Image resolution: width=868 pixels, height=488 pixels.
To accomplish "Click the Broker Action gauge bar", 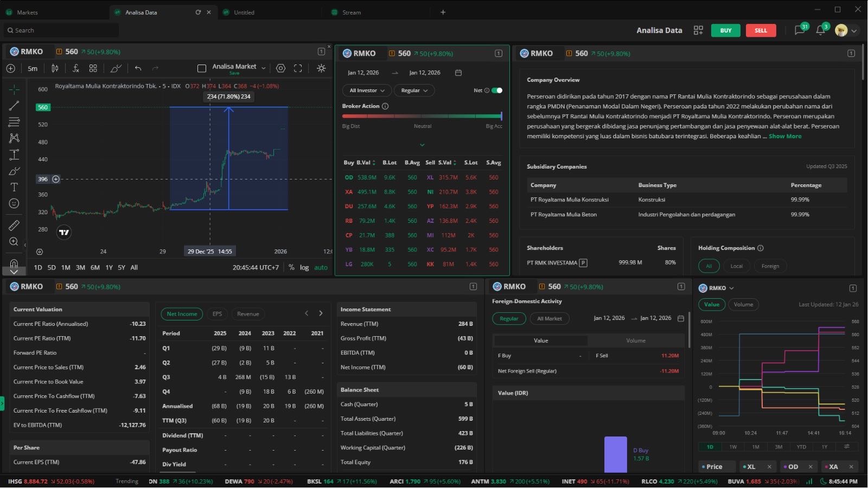I will 422,116.
